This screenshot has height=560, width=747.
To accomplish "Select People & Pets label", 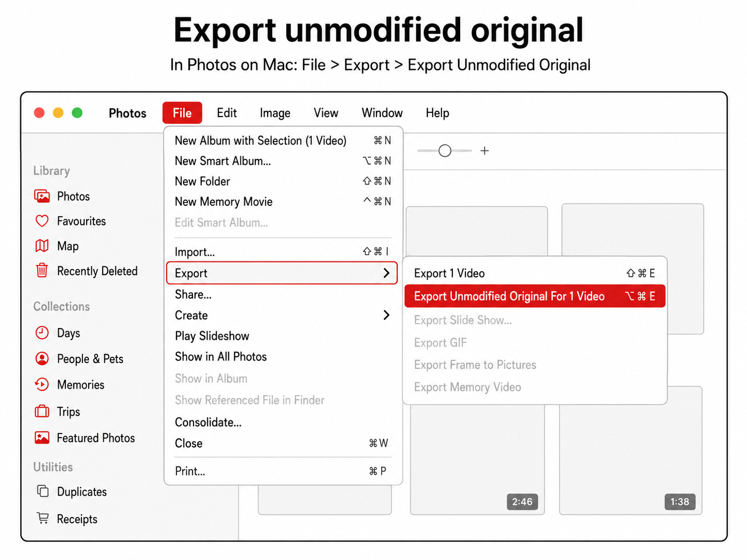I will [x=90, y=359].
